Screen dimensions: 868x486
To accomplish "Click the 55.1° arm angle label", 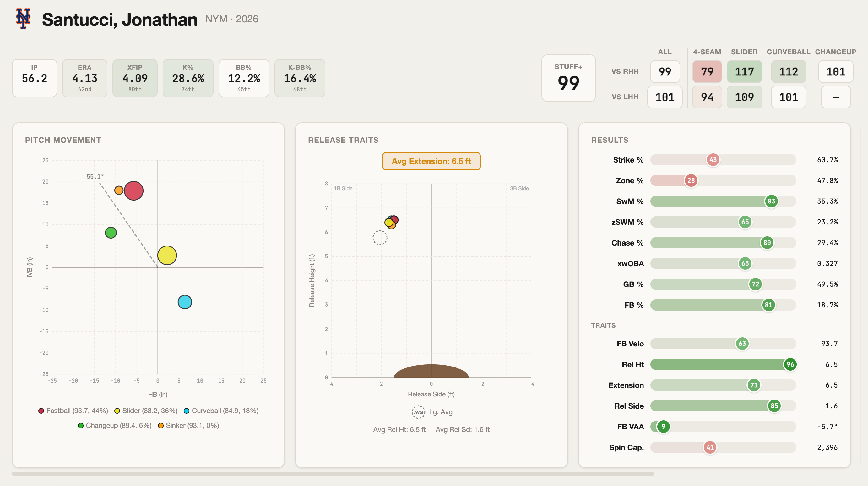I will 95,176.
